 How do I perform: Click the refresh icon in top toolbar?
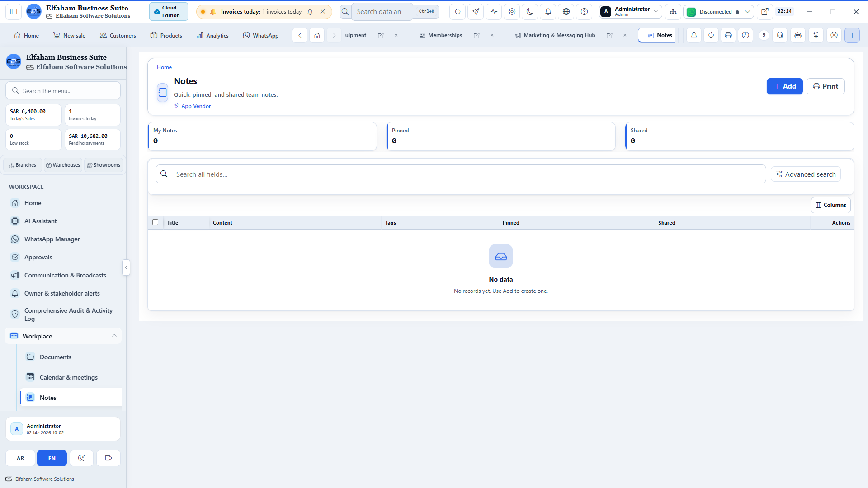(x=458, y=12)
